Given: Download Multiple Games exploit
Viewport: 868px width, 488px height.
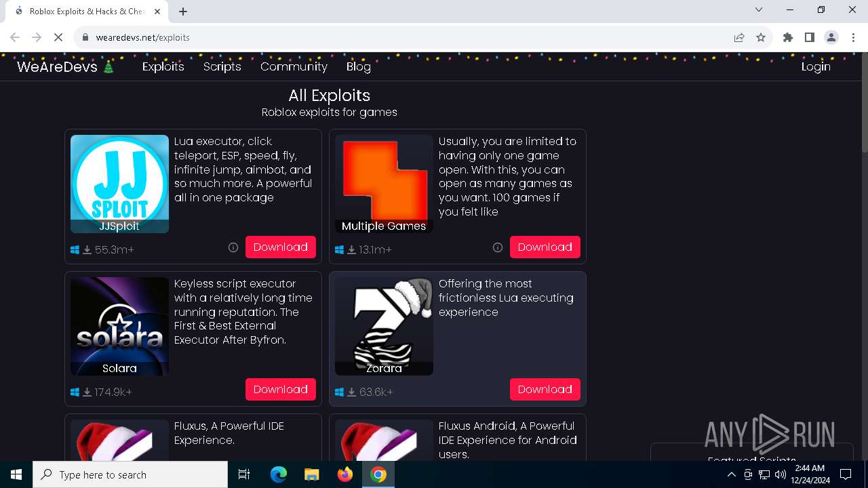Looking at the screenshot, I should pos(545,247).
